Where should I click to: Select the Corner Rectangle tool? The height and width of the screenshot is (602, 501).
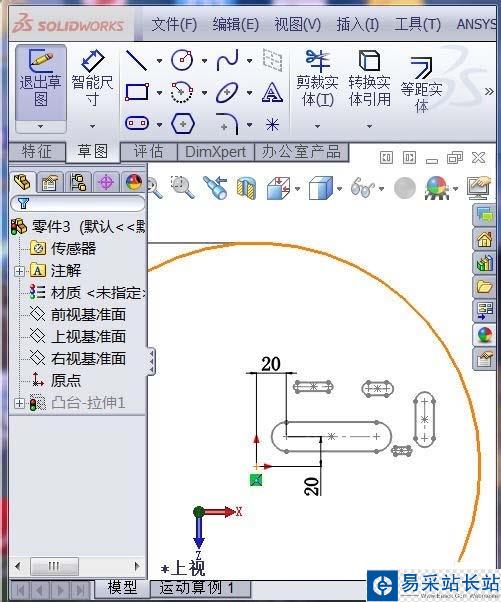(137, 93)
